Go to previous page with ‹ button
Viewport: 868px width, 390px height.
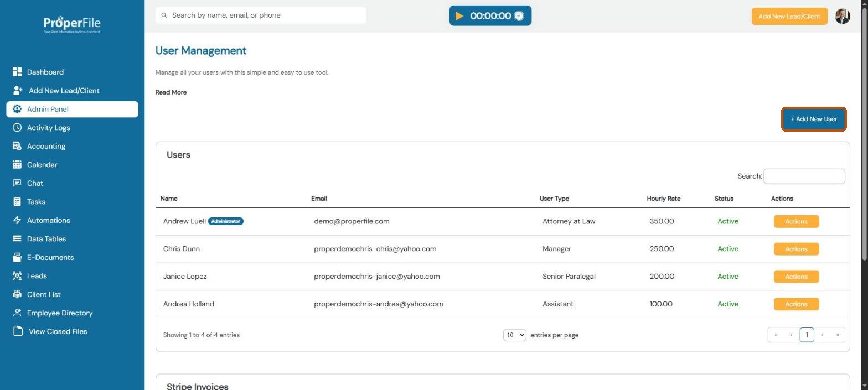792,335
